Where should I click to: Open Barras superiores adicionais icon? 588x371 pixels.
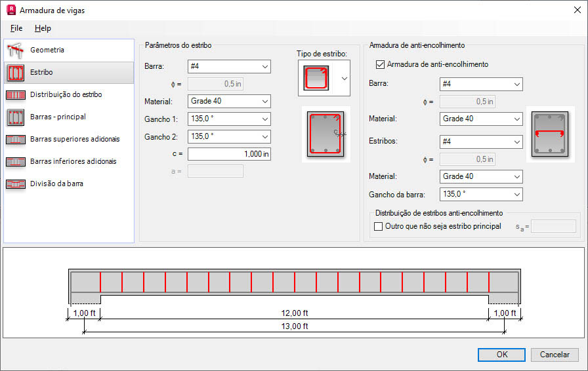[x=15, y=140]
